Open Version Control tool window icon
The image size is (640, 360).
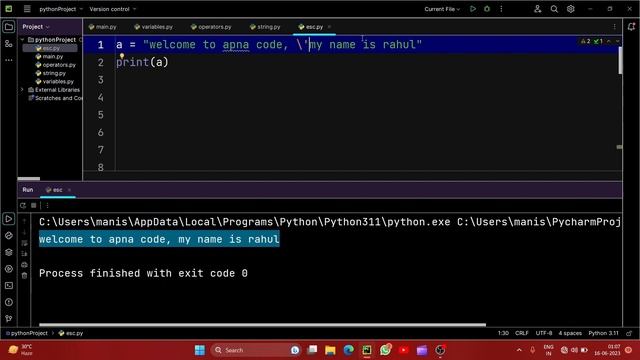[x=9, y=318]
